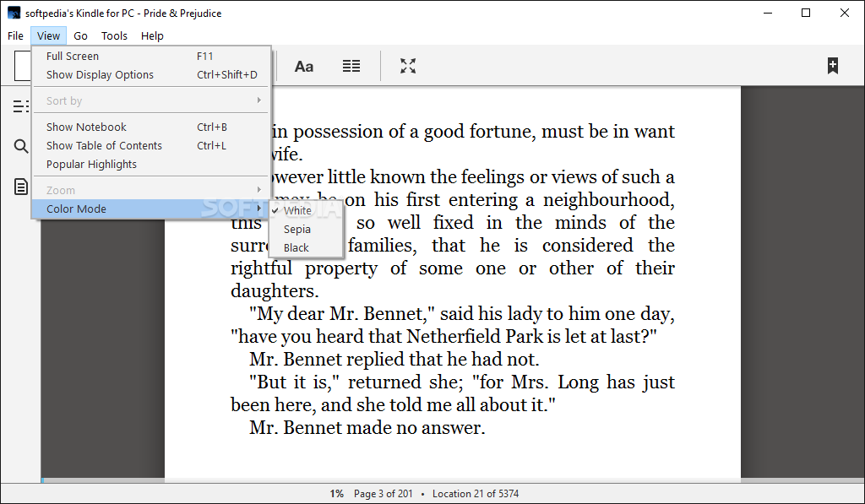865x504 pixels.
Task: Choose Show Notebook
Action: click(150, 127)
